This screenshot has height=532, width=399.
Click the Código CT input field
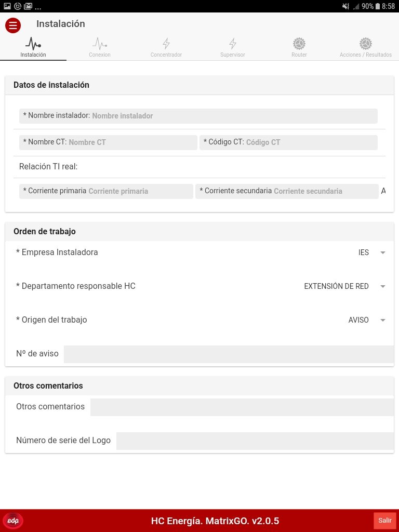(x=288, y=142)
